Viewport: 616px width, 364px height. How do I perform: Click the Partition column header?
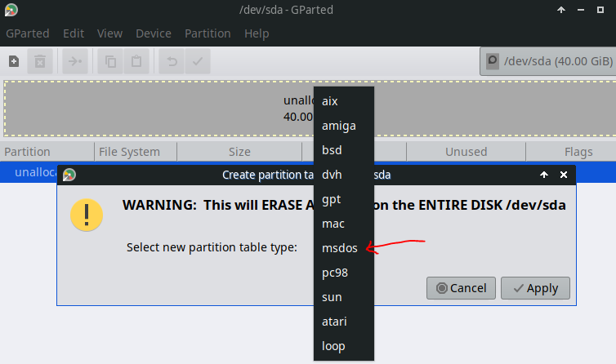[47, 152]
